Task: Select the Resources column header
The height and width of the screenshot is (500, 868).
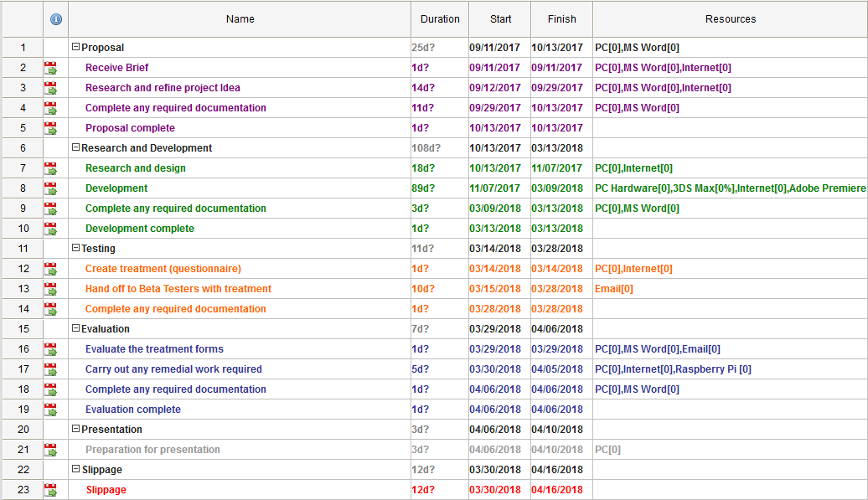Action: [730, 19]
